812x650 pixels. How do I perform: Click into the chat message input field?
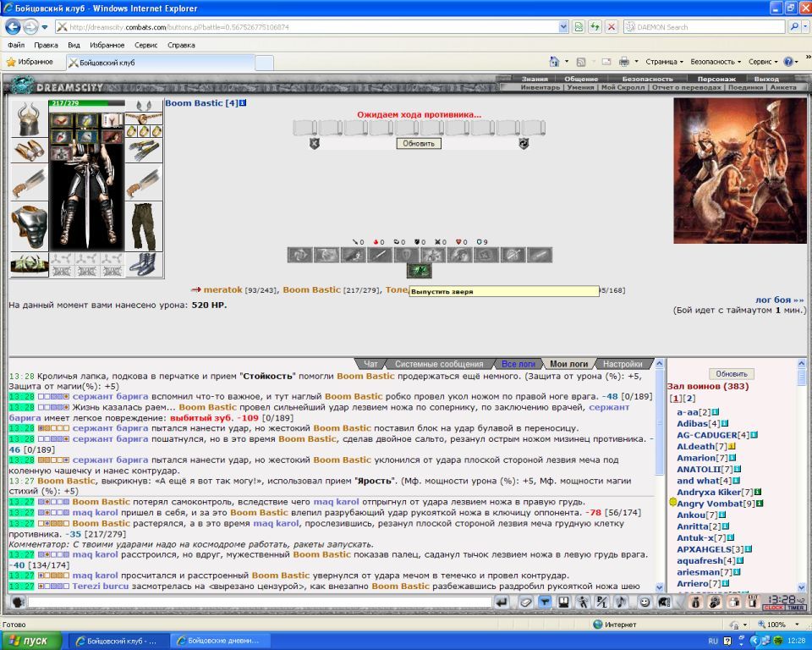click(260, 603)
